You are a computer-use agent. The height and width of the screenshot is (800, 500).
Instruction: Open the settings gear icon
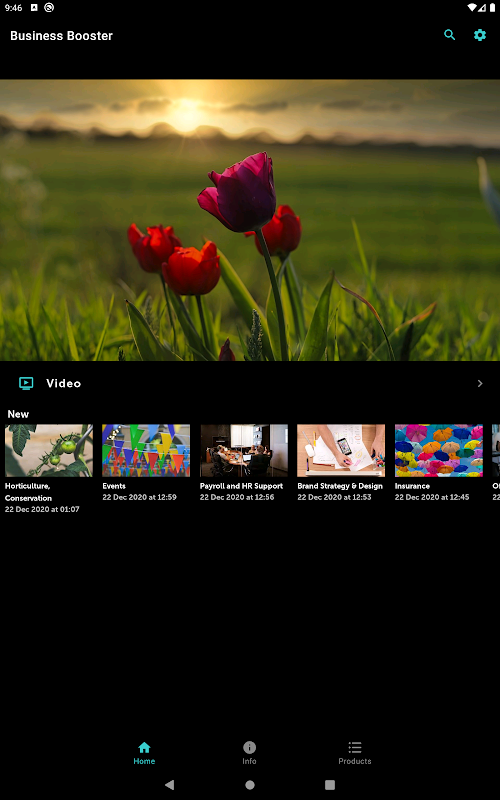pyautogui.click(x=480, y=35)
